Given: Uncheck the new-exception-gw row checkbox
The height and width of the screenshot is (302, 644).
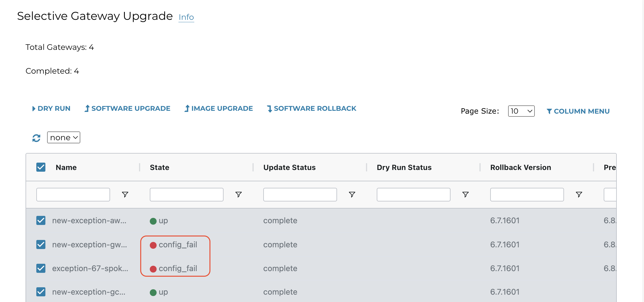Looking at the screenshot, I should [41, 244].
